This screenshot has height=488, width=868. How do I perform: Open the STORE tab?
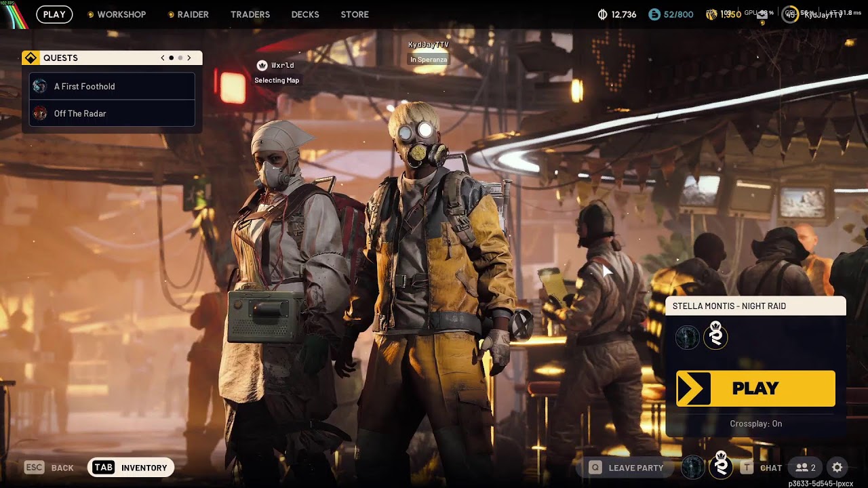tap(355, 14)
